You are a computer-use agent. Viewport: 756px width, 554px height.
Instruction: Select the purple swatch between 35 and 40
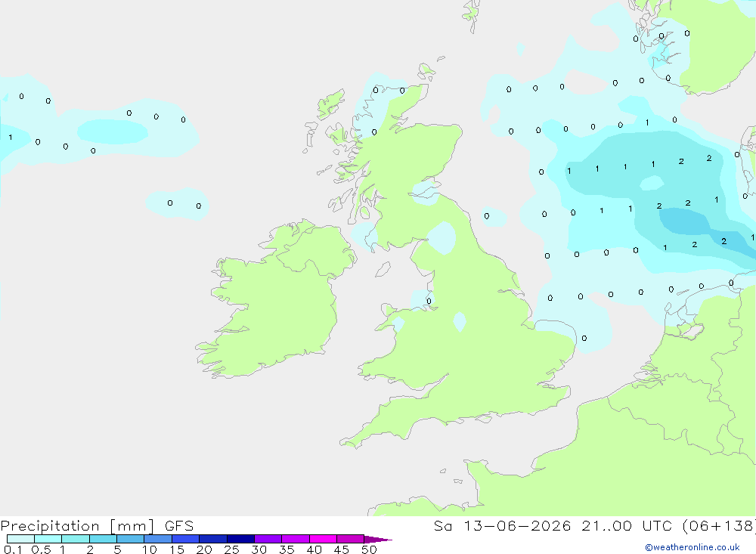(296, 539)
